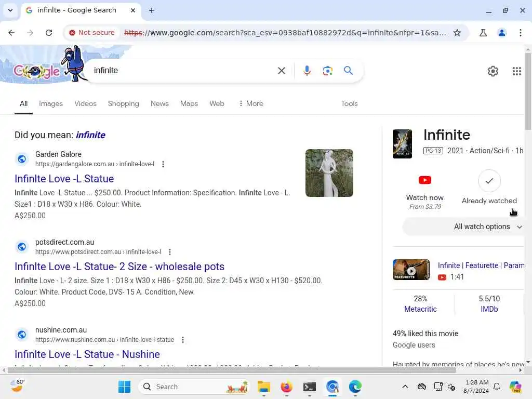Launch Firefox from the taskbar
Image resolution: width=532 pixels, height=399 pixels.
click(287, 387)
